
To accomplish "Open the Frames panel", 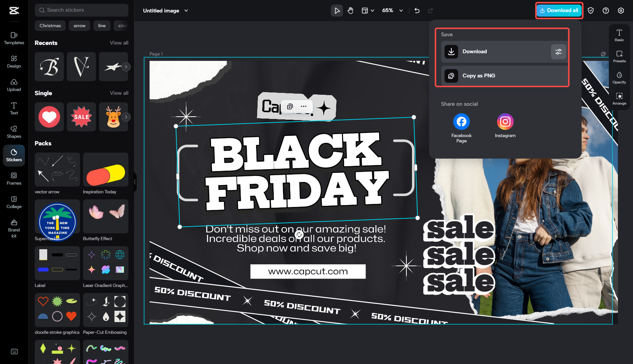I will [14, 179].
